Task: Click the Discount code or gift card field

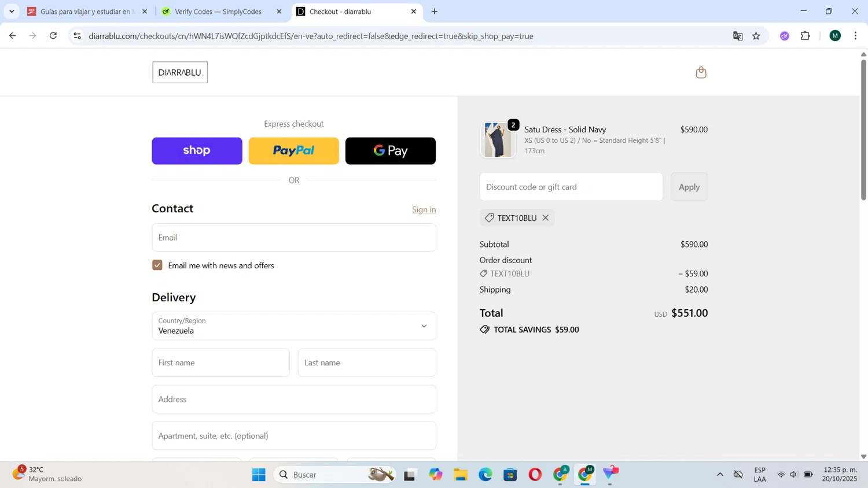Action: 571,187
